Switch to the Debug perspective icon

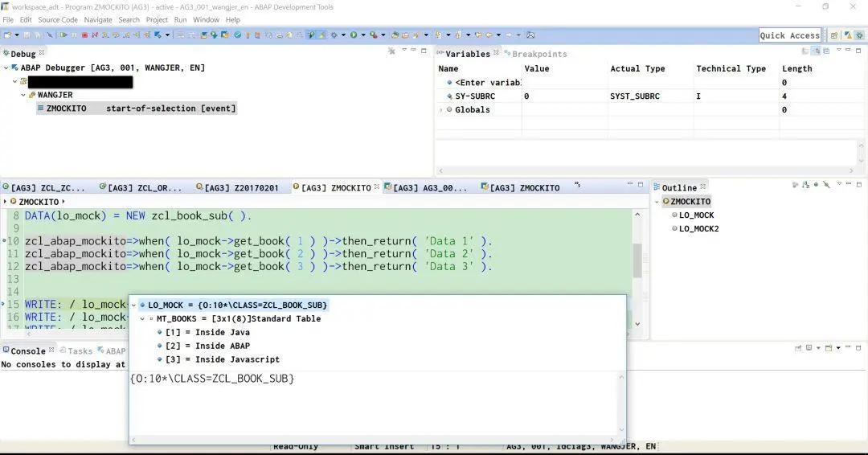tap(860, 35)
